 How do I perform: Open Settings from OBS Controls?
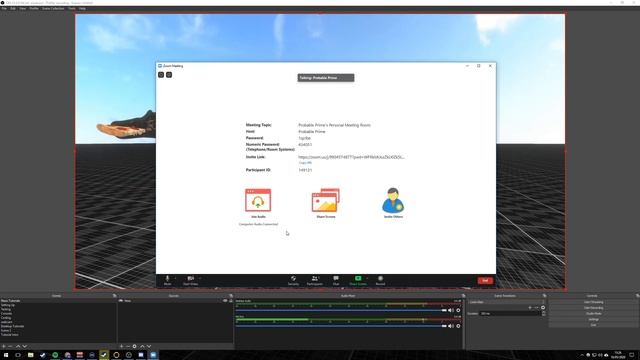(593, 319)
